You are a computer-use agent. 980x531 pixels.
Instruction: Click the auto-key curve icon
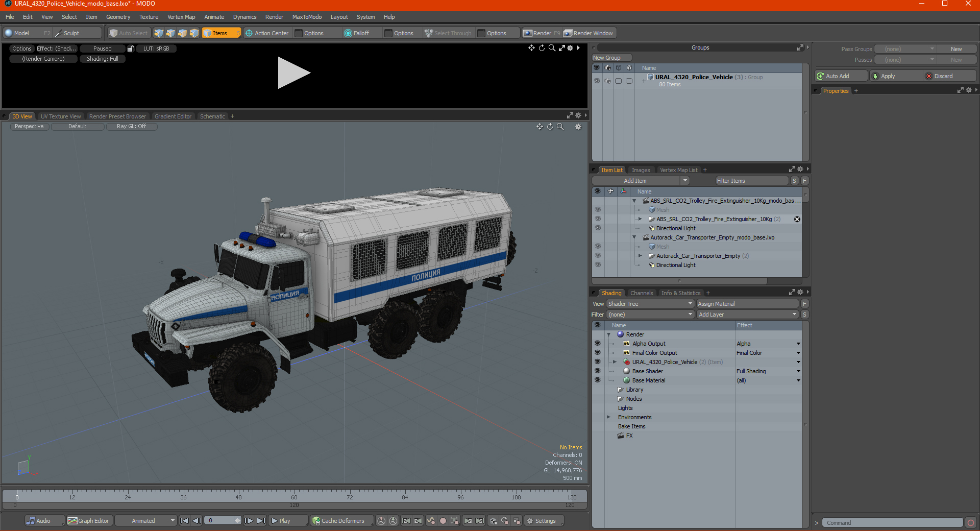tap(431, 521)
